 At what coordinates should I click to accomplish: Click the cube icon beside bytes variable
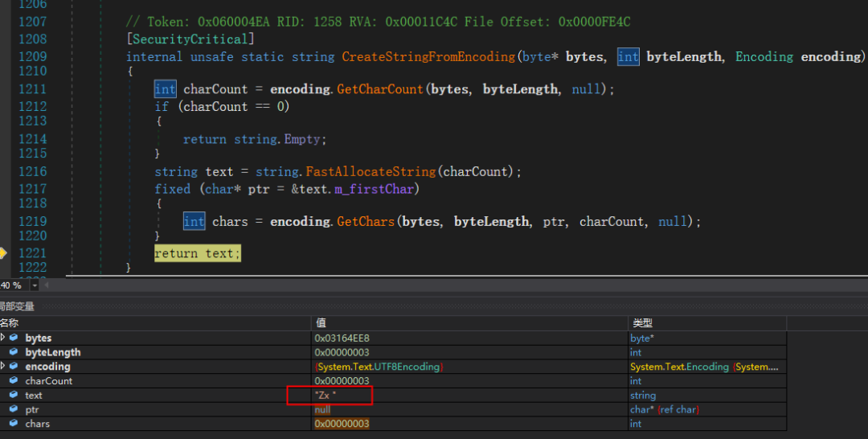click(x=14, y=338)
